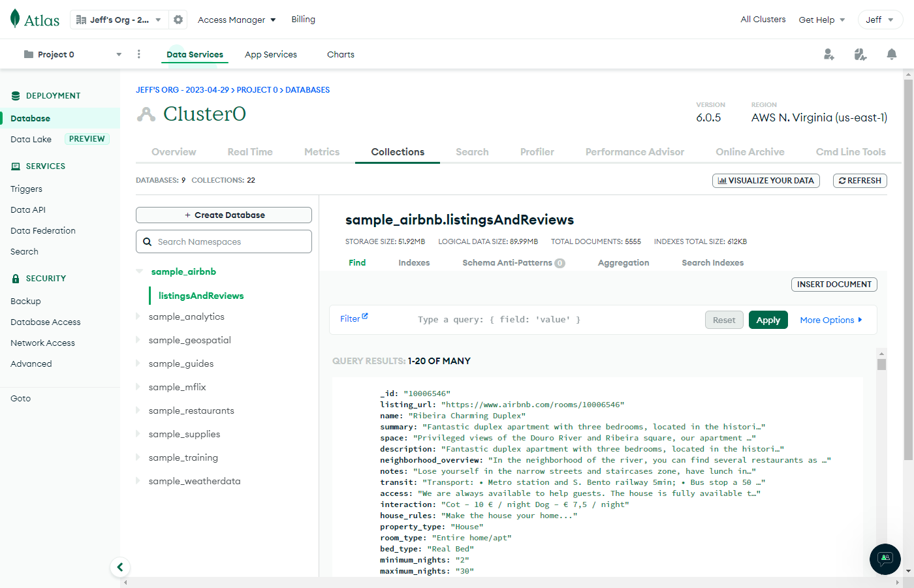The image size is (914, 588).
Task: Open the Metrics tab
Action: (322, 152)
